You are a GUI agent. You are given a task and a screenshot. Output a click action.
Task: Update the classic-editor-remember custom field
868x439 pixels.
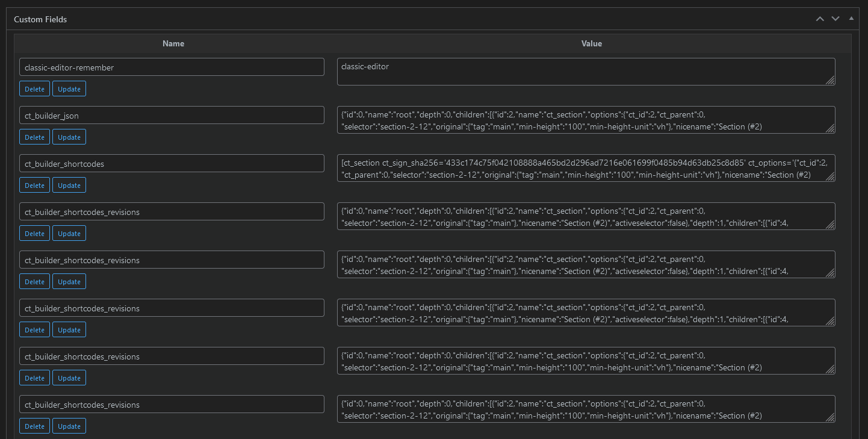click(x=69, y=89)
